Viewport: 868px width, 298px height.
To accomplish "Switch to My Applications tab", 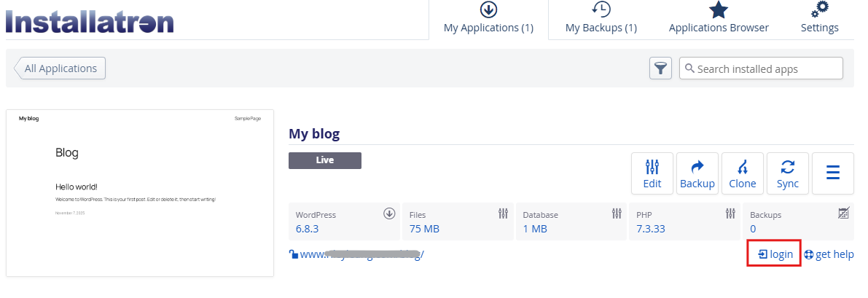I will point(488,20).
